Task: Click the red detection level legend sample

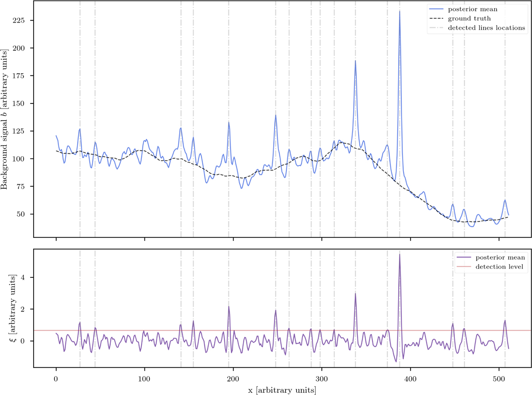Action: pyautogui.click(x=464, y=266)
